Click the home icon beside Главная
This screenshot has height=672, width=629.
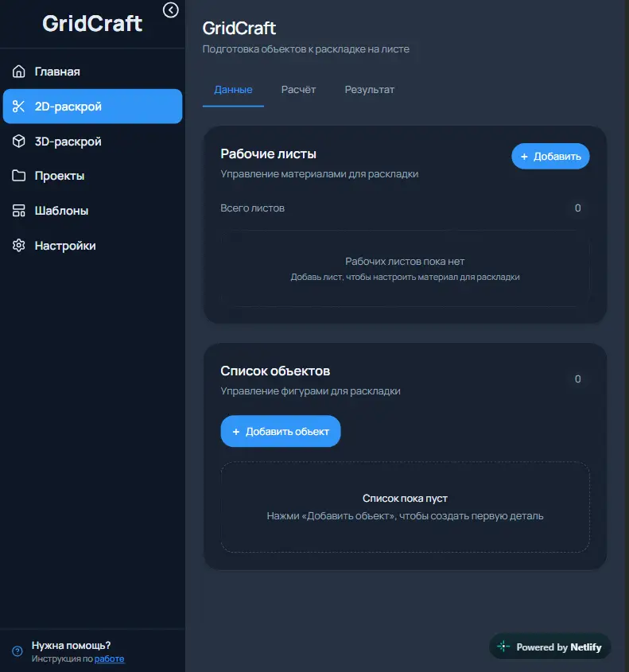coord(18,71)
